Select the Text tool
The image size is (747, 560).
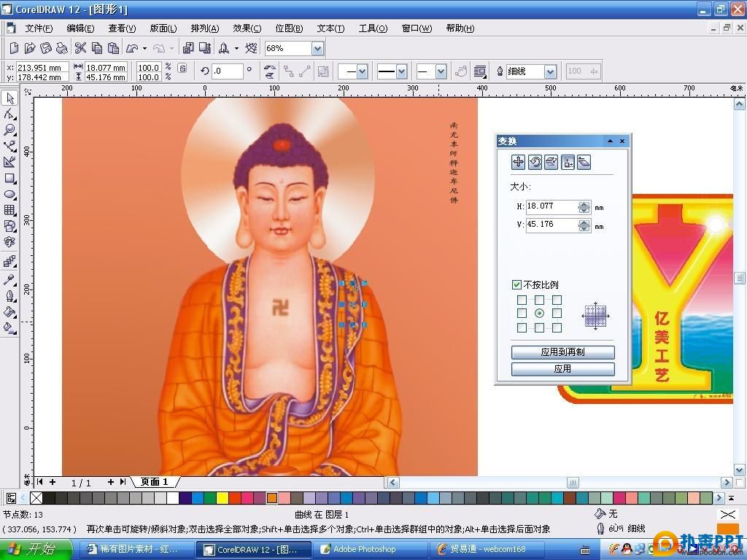pos(9,242)
